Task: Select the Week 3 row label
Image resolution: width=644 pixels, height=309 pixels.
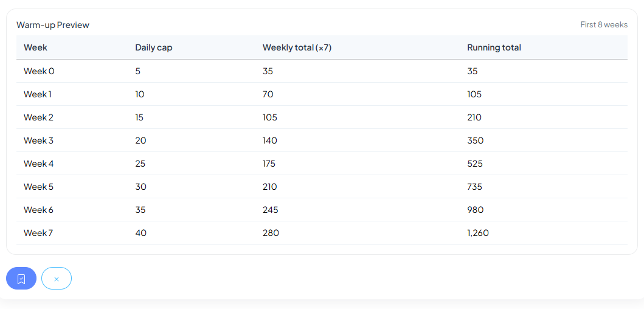Action: pos(38,141)
